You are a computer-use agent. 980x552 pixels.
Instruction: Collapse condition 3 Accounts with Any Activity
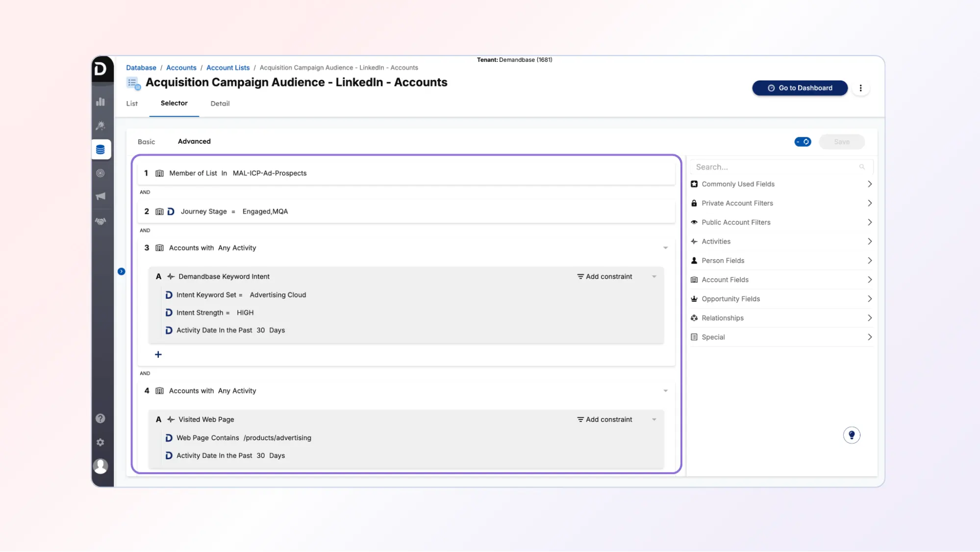click(665, 248)
